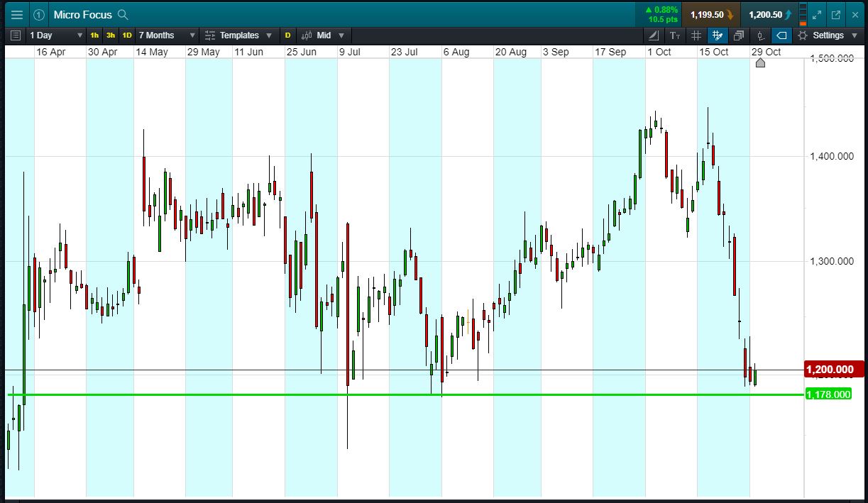Click the 30 Apr date label
Viewport: 868px width, 503px height.
(x=102, y=52)
